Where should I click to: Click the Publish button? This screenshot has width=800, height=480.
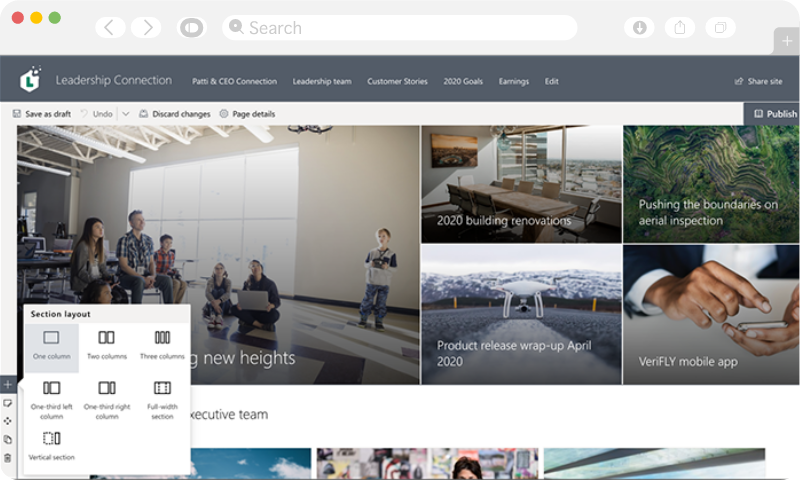tap(775, 114)
